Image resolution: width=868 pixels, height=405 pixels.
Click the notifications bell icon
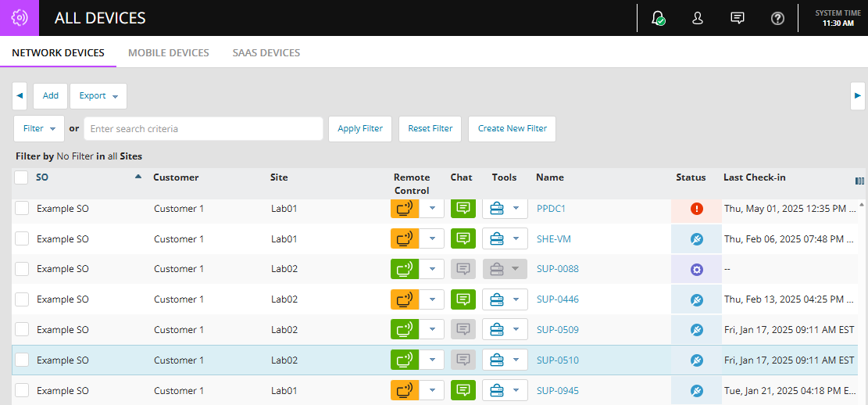[x=658, y=18]
